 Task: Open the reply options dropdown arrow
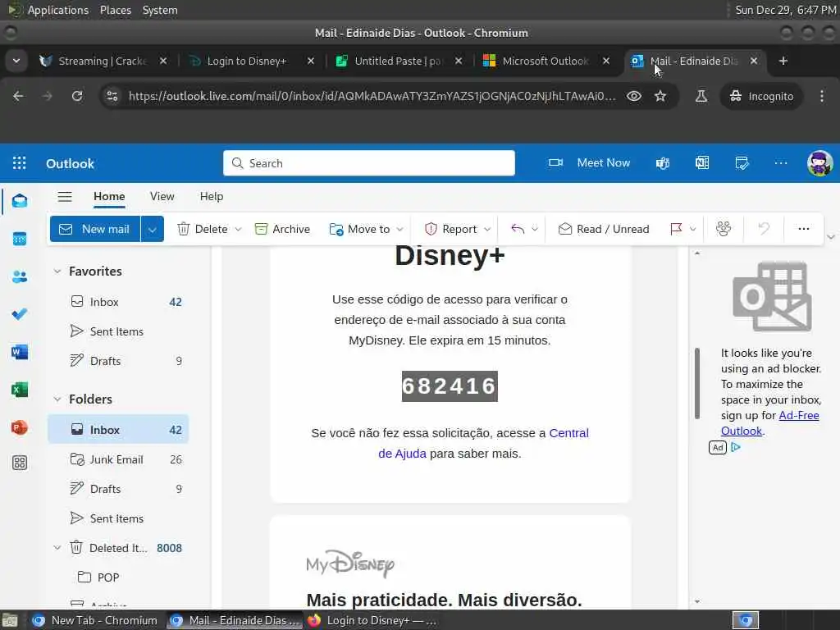point(535,230)
